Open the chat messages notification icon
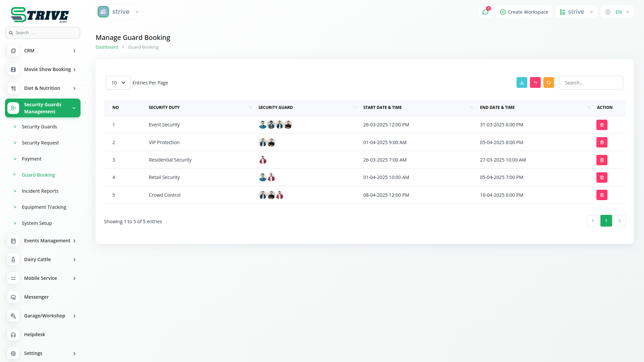This screenshot has width=644, height=362. [485, 12]
